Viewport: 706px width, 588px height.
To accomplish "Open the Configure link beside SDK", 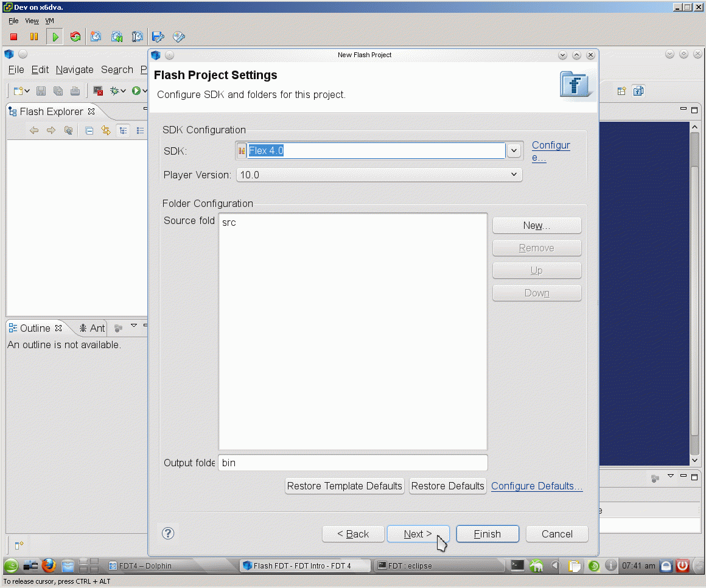I will [x=551, y=152].
